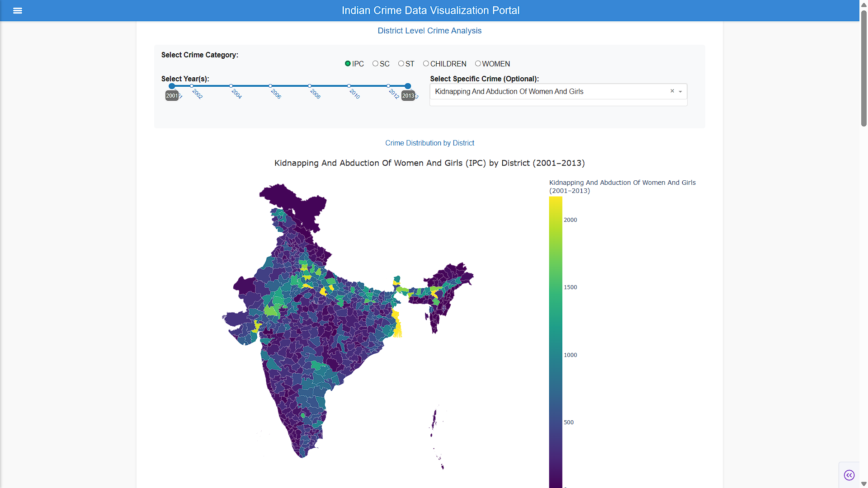Click the collapse double-chevron icon at bottom right

(x=849, y=475)
